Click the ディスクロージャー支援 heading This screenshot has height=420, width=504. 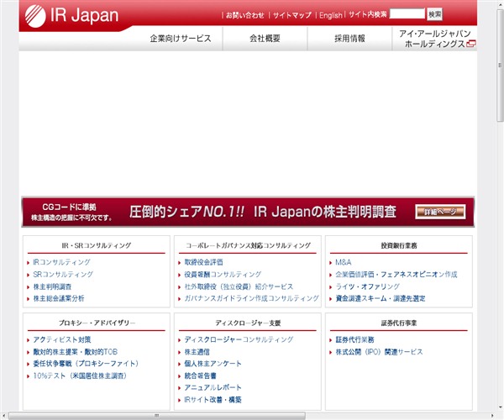pyautogui.click(x=248, y=323)
